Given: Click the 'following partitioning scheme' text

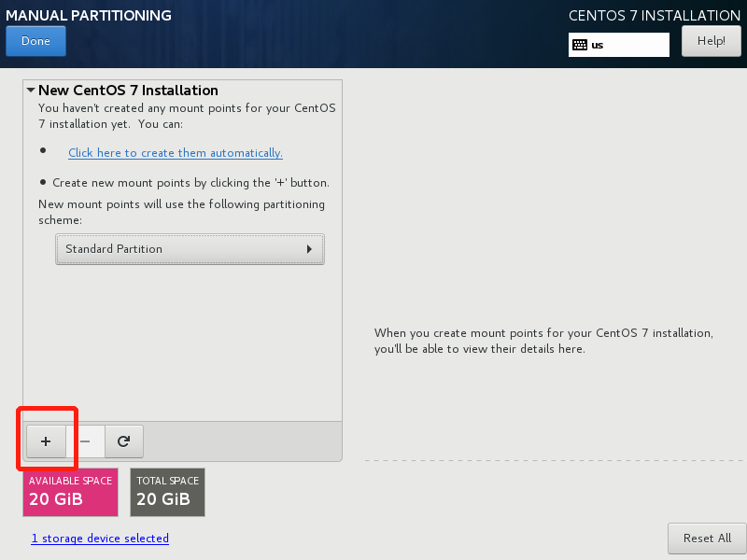Looking at the screenshot, I should click(x=181, y=212).
